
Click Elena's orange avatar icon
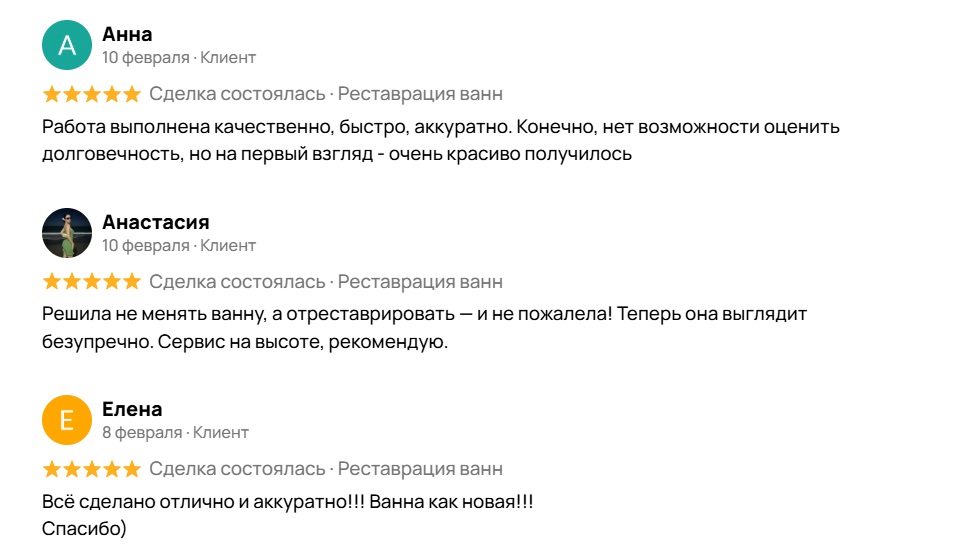tap(67, 420)
